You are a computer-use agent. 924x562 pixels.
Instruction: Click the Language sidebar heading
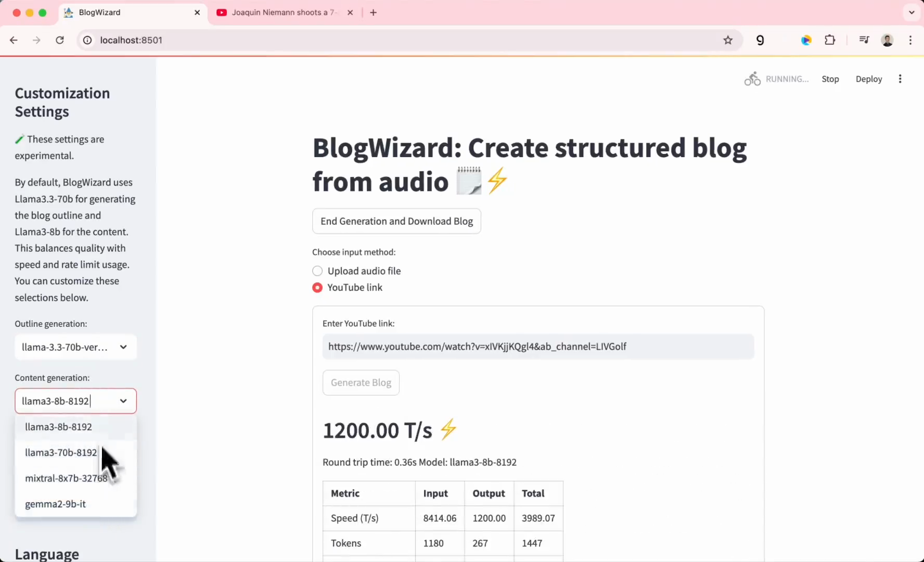(47, 554)
